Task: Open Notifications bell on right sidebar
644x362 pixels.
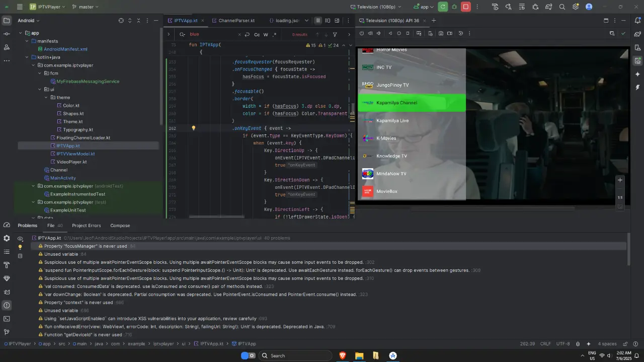Action: [x=637, y=21]
